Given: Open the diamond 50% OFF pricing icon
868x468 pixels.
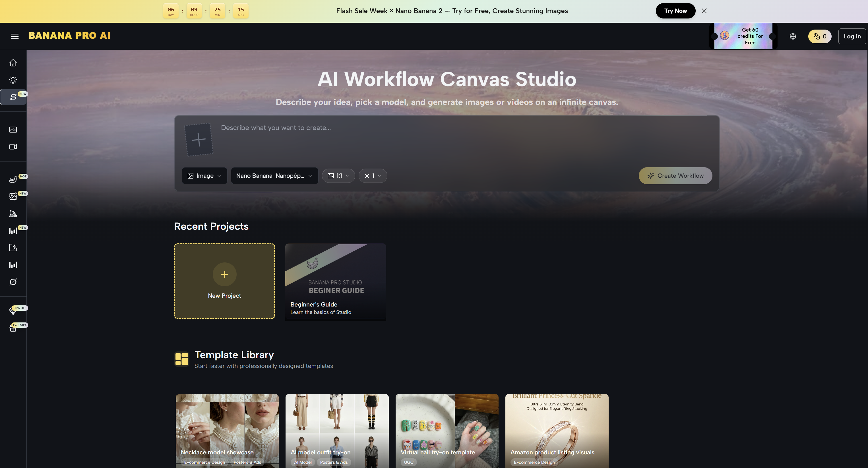Looking at the screenshot, I should pyautogui.click(x=13, y=311).
